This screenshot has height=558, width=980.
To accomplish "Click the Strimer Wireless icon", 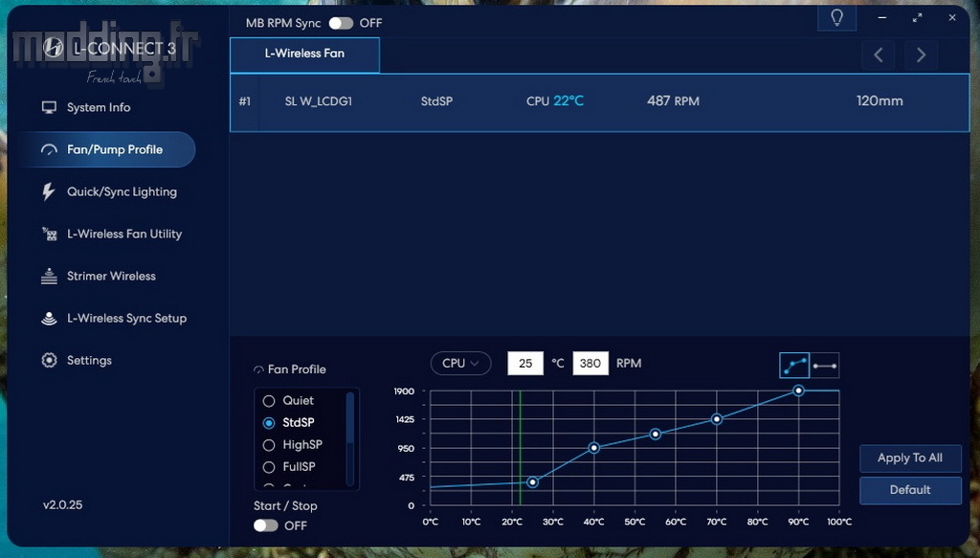I will tap(49, 277).
